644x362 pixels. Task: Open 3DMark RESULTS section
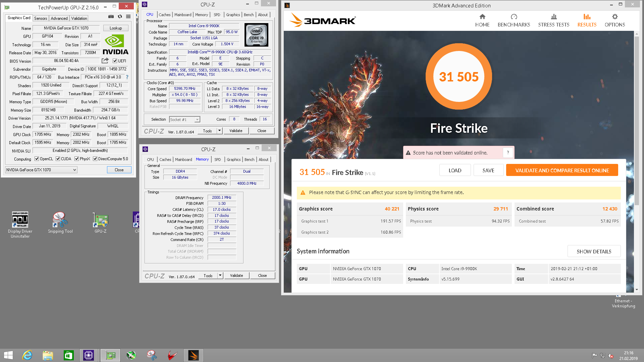[x=587, y=20]
